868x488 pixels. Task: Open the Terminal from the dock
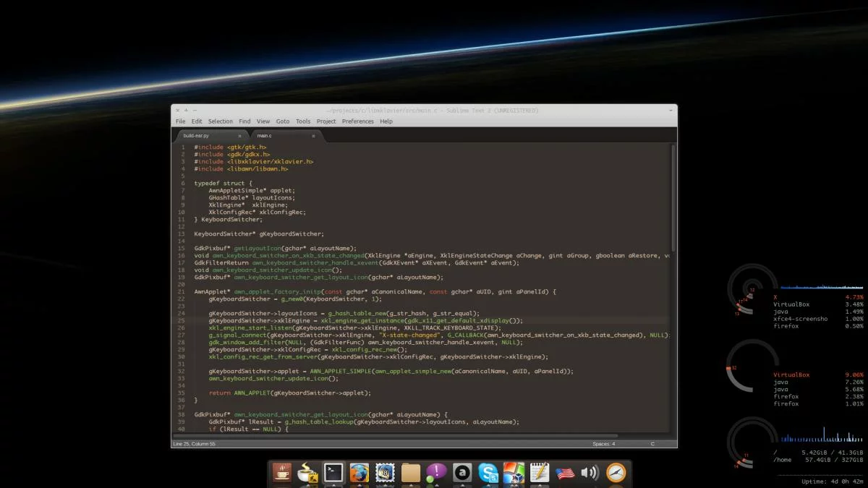tap(333, 473)
